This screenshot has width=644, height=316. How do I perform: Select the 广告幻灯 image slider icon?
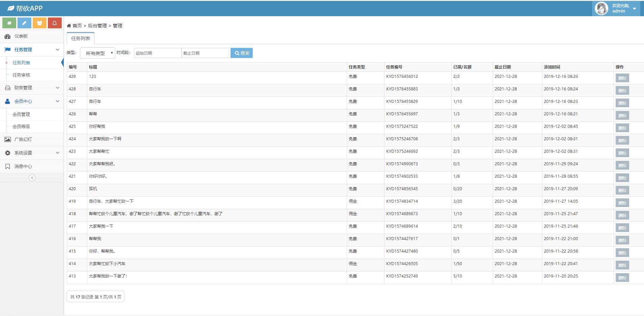(x=7, y=139)
